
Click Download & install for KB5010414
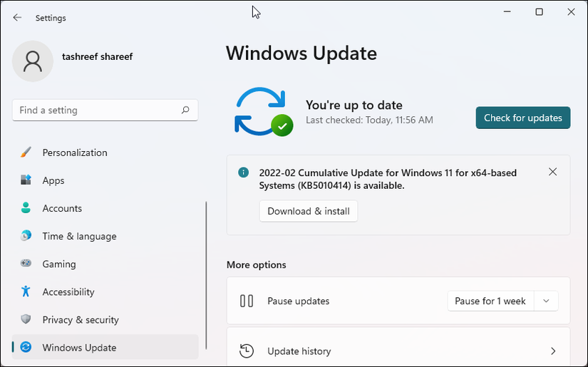(309, 211)
